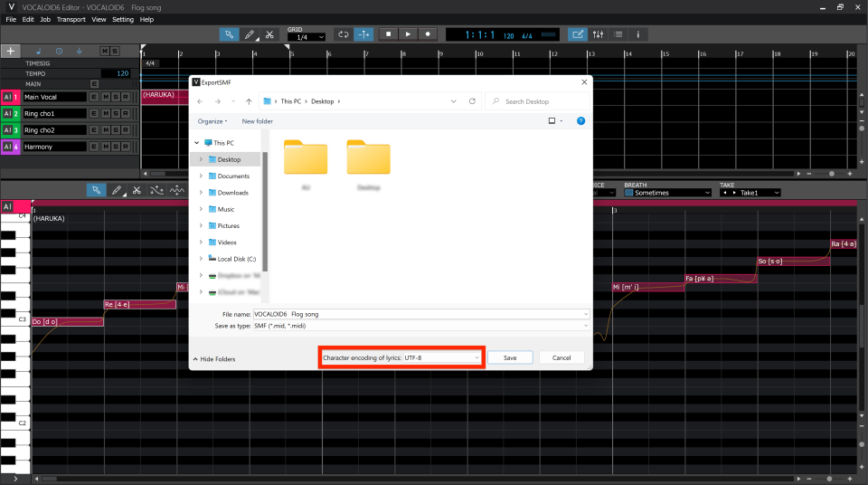
Task: Toggle auto-scroll icon next to loop
Action: click(x=363, y=34)
